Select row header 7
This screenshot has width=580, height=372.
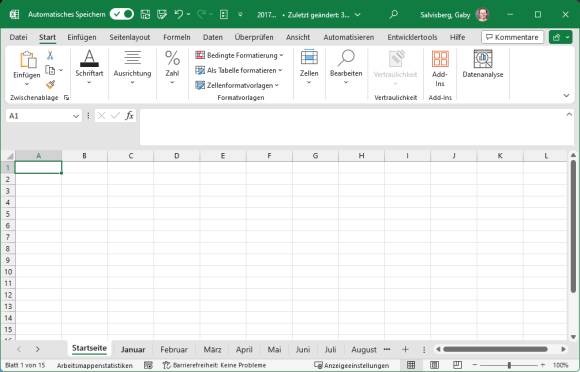pyautogui.click(x=8, y=237)
